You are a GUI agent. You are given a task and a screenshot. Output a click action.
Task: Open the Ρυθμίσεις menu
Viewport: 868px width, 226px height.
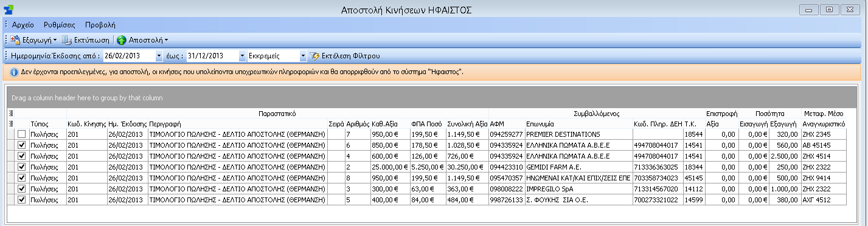[60, 25]
